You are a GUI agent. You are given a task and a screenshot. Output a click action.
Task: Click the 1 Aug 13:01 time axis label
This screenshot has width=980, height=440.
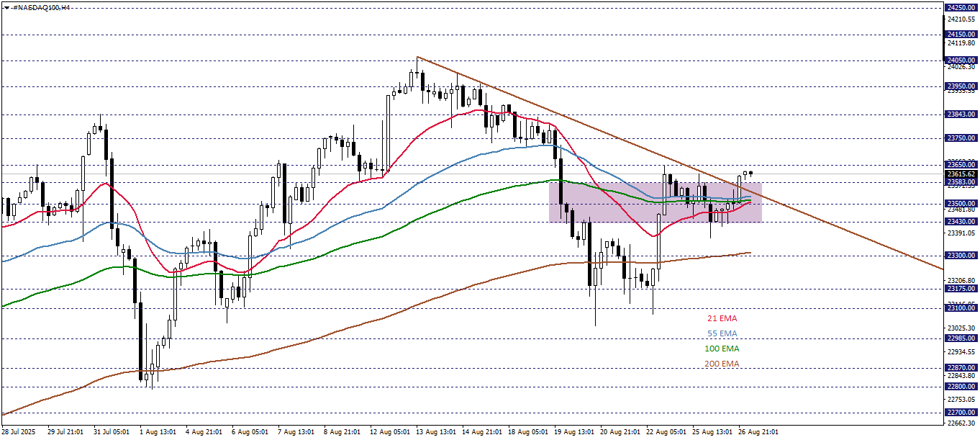coord(156,432)
